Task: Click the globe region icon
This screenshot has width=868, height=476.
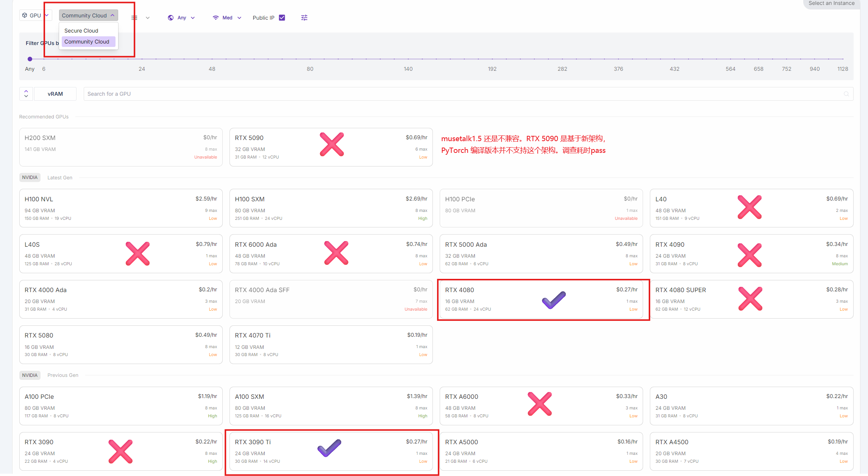Action: (x=171, y=18)
